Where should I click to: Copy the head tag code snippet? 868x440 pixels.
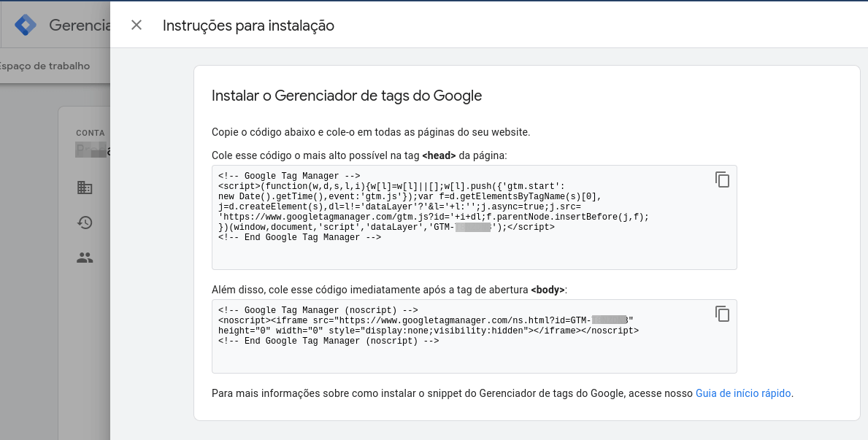click(x=722, y=180)
